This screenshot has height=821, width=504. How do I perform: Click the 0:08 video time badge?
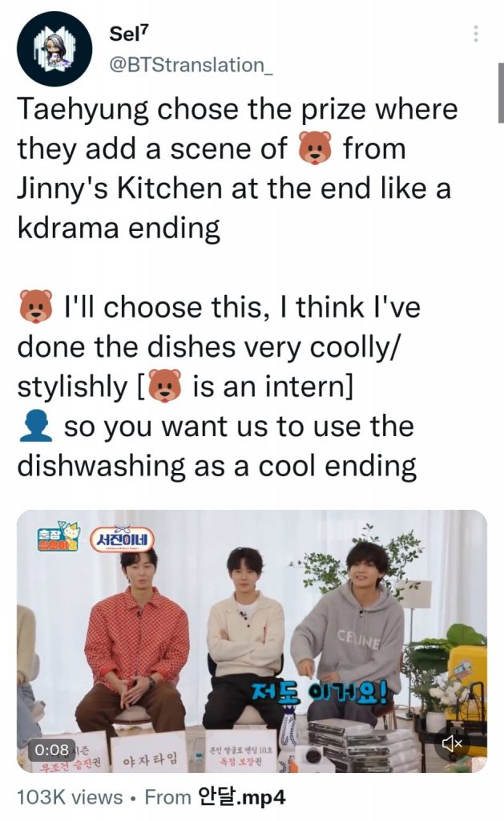click(x=52, y=750)
